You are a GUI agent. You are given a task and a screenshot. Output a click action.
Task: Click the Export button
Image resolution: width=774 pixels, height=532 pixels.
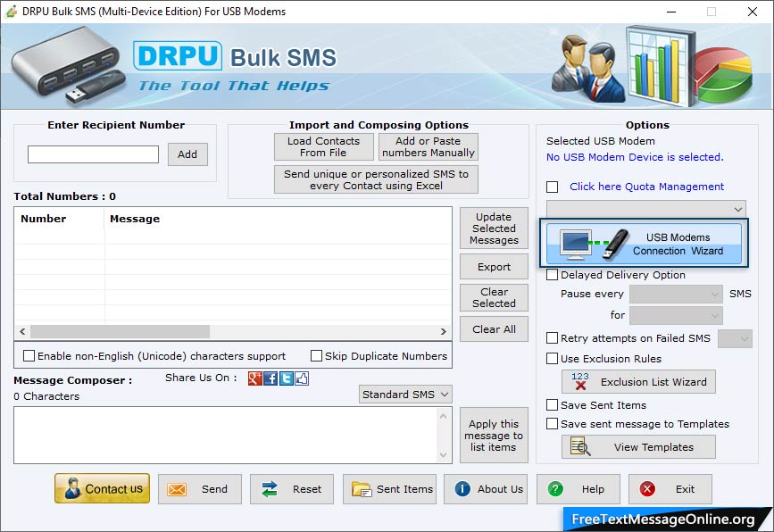[494, 267]
